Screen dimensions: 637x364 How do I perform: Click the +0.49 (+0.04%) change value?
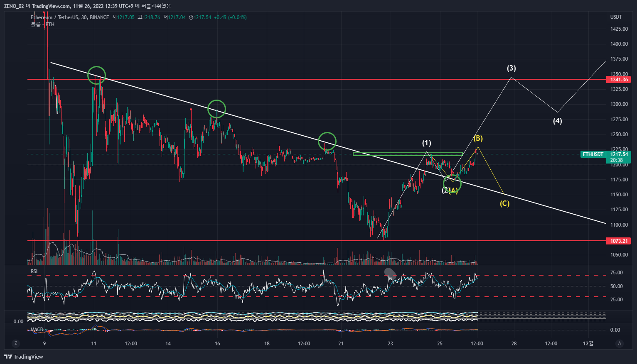point(230,17)
